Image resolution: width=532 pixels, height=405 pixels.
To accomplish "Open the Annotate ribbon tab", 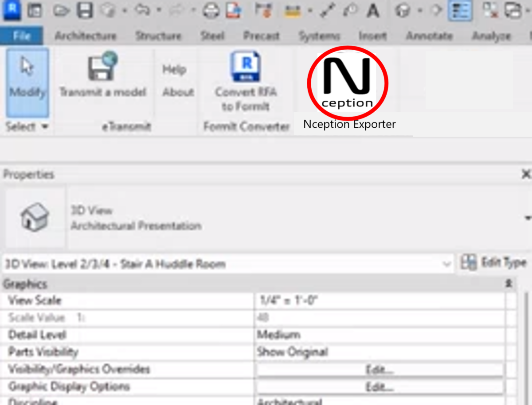I will [x=429, y=36].
